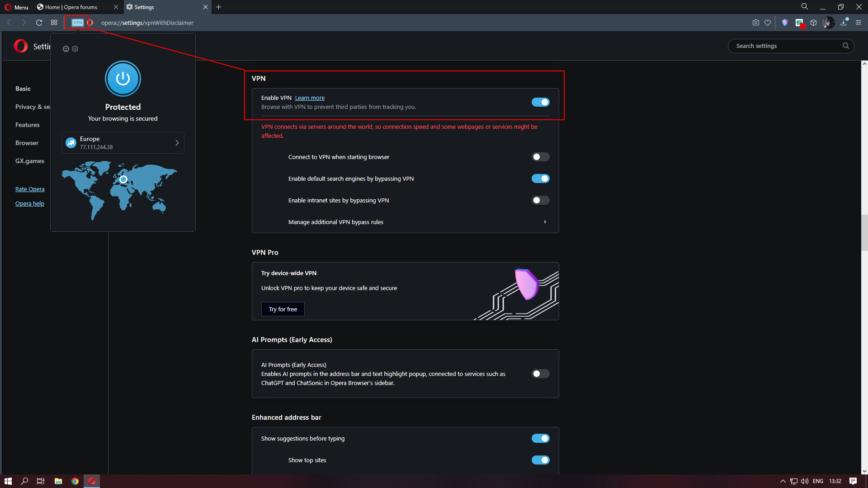
Task: Toggle default search engines bypassing VPN
Action: click(541, 178)
